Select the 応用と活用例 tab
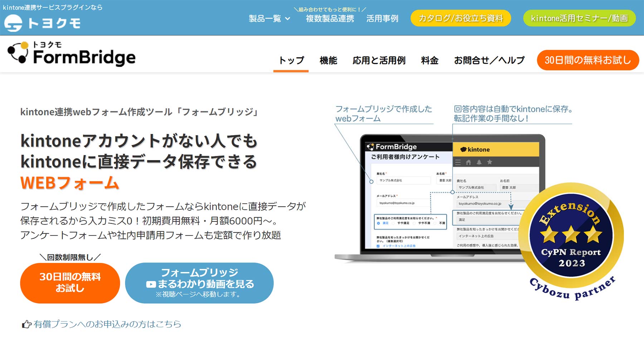This screenshot has width=644, height=343. [x=379, y=60]
